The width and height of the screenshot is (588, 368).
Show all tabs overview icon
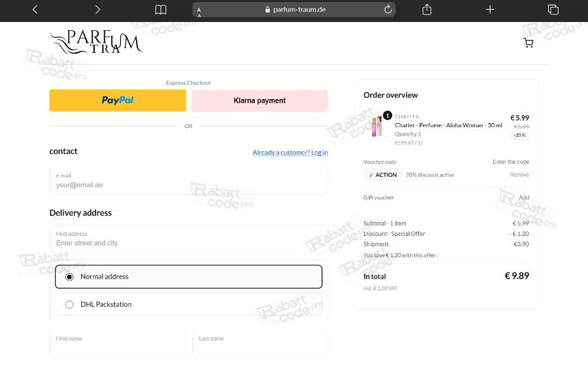point(553,10)
